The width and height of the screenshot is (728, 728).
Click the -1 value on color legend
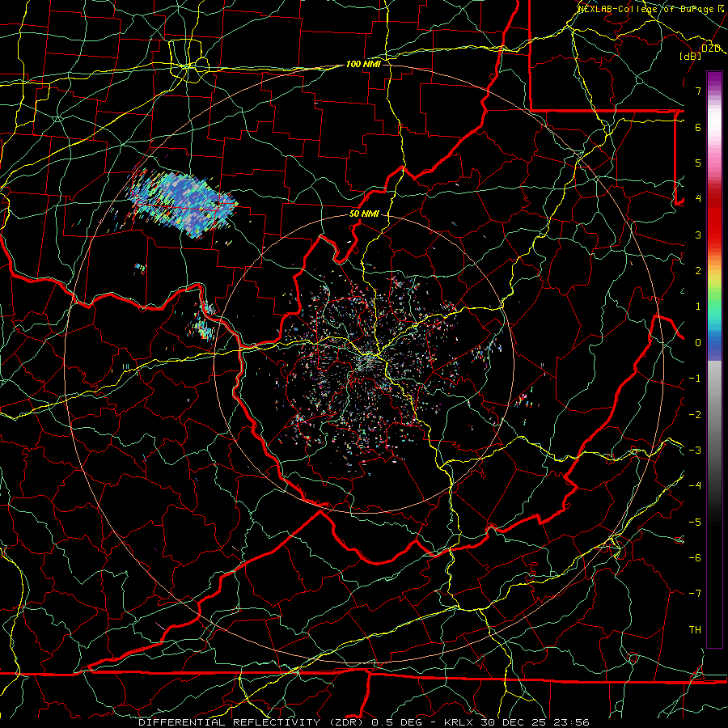pos(695,379)
